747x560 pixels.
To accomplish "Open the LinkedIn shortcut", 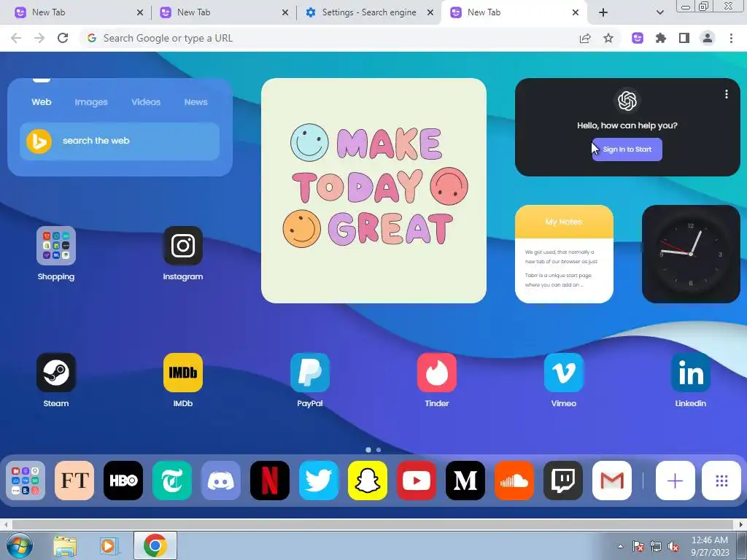I will [691, 373].
